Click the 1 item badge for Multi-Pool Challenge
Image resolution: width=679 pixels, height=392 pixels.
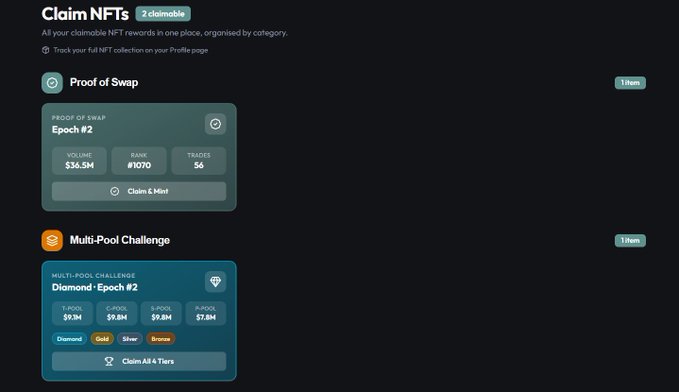click(x=630, y=240)
